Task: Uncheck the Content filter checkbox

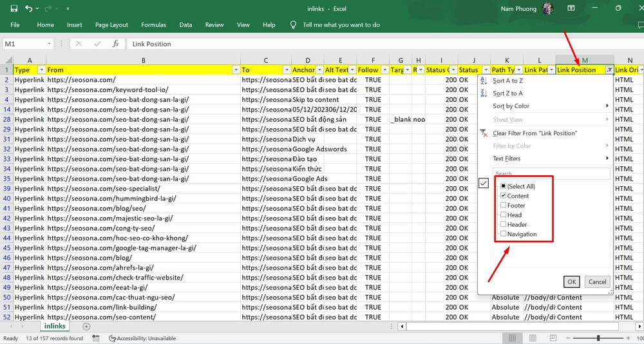Action: [x=503, y=196]
